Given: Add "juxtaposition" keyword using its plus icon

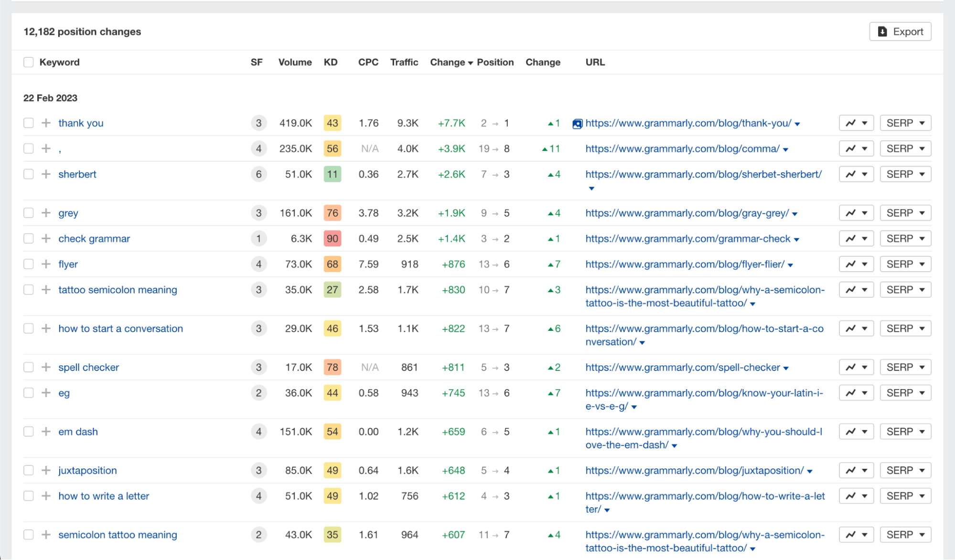Looking at the screenshot, I should coord(45,470).
